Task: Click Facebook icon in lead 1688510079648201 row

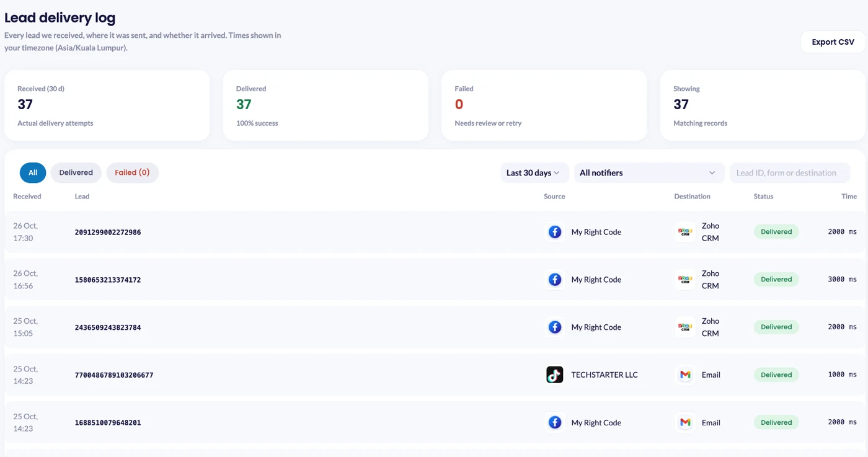Action: [x=555, y=422]
